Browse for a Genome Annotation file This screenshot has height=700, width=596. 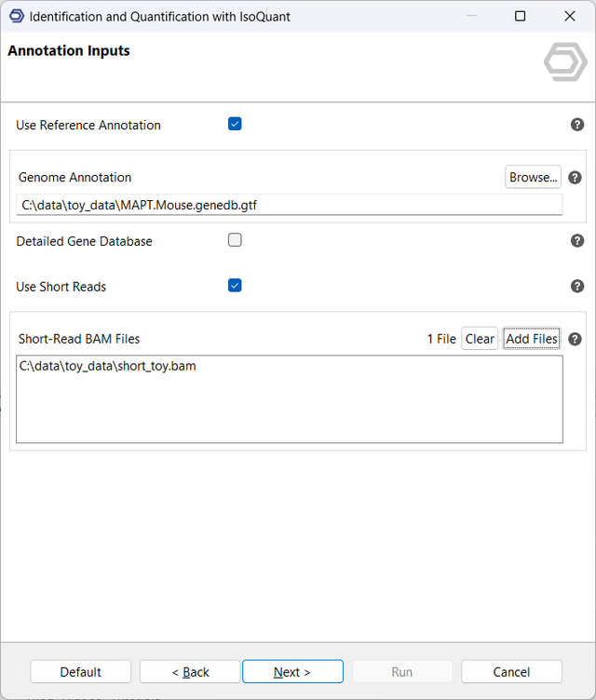[x=533, y=177]
